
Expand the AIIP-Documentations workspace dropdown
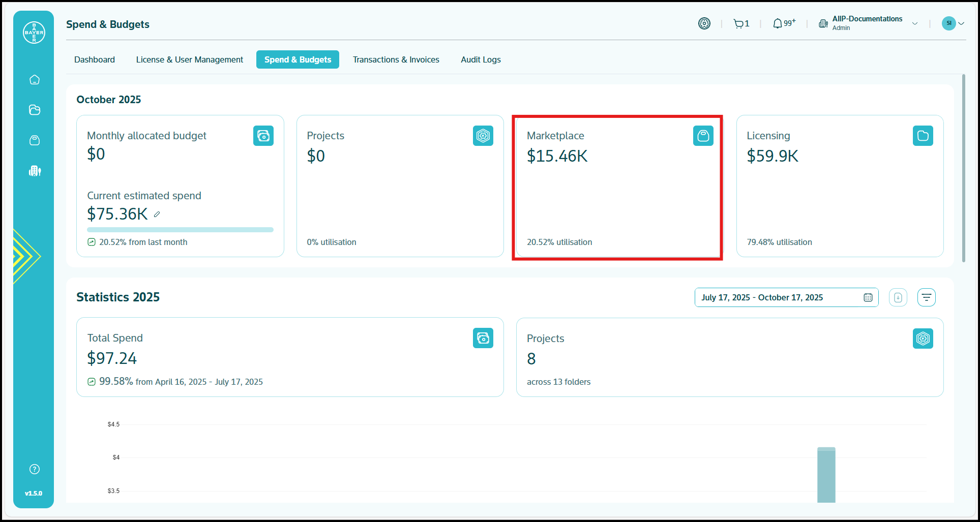[x=915, y=23]
